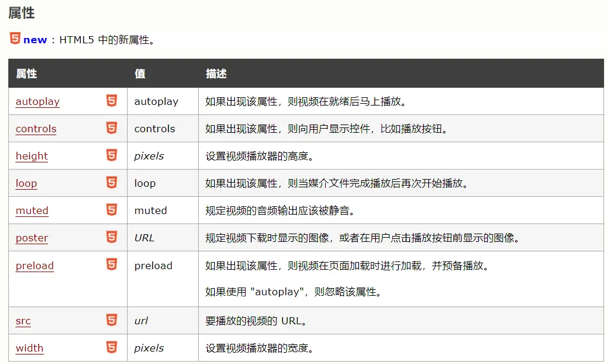Click the 值 column header
Image resolution: width=607 pixels, height=364 pixels.
pos(140,74)
